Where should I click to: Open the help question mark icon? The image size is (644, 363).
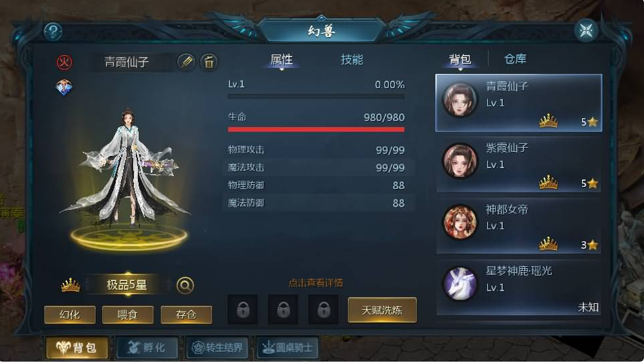pyautogui.click(x=53, y=31)
